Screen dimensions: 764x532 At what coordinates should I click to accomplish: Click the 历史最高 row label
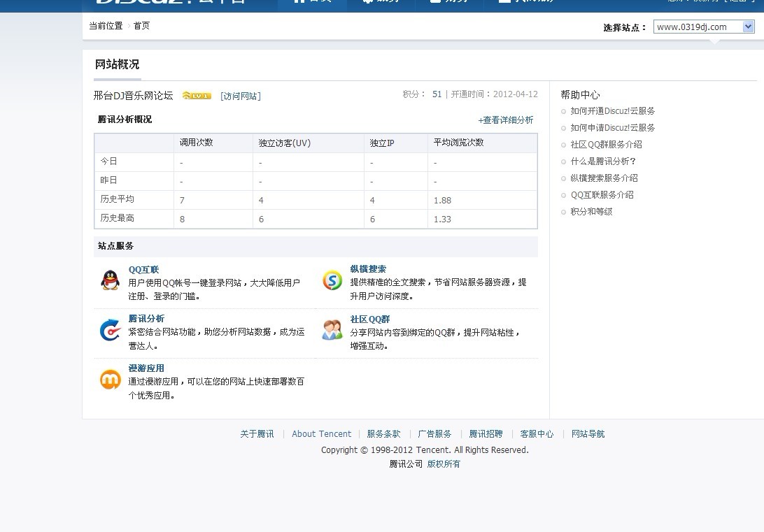pos(117,219)
